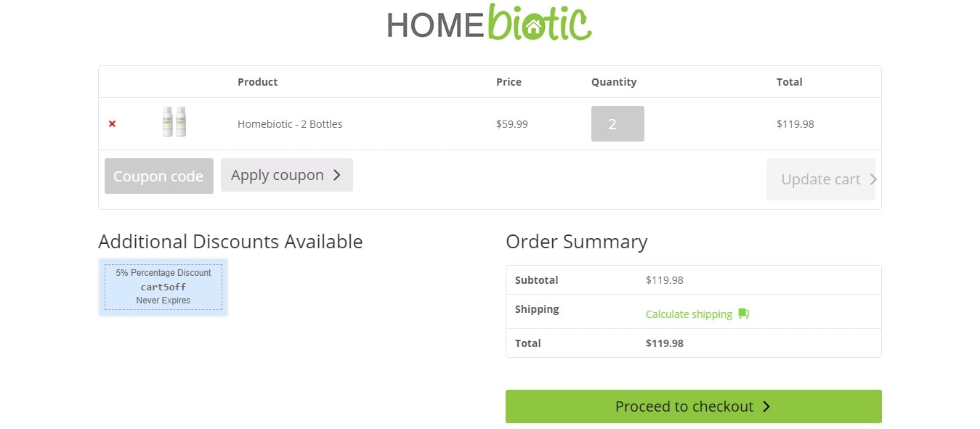Open the two bottles product thumbnail
This screenshot has width=980, height=429.
click(x=174, y=122)
